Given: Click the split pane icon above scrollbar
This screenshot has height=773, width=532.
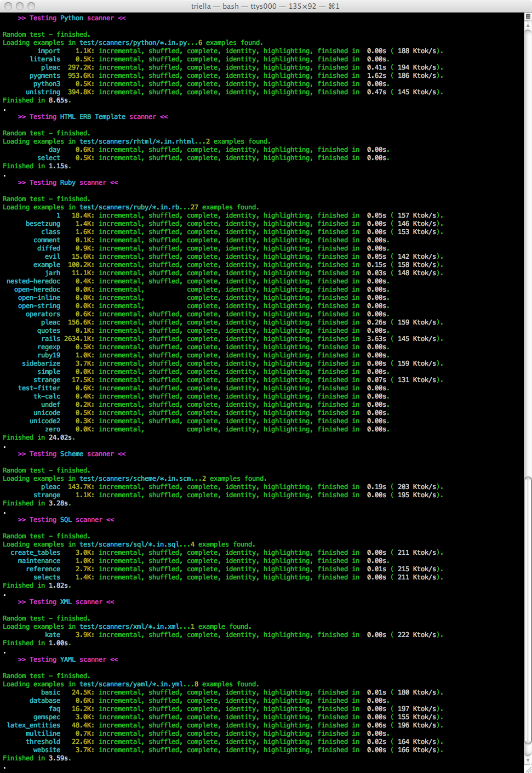Looking at the screenshot, I should [x=528, y=16].
